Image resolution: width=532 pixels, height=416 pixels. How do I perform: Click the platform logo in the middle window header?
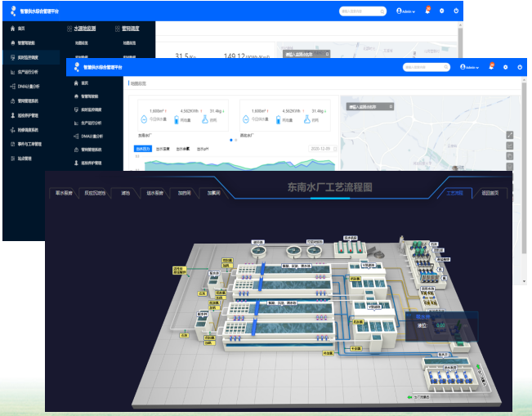coord(77,67)
